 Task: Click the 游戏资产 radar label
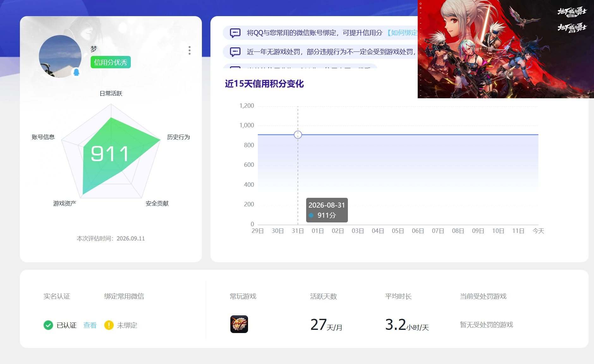(x=65, y=203)
